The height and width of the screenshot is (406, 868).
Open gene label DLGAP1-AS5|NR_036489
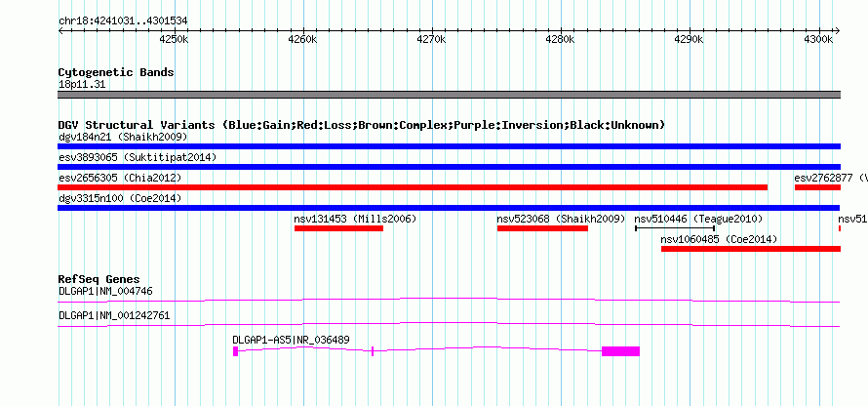(292, 340)
